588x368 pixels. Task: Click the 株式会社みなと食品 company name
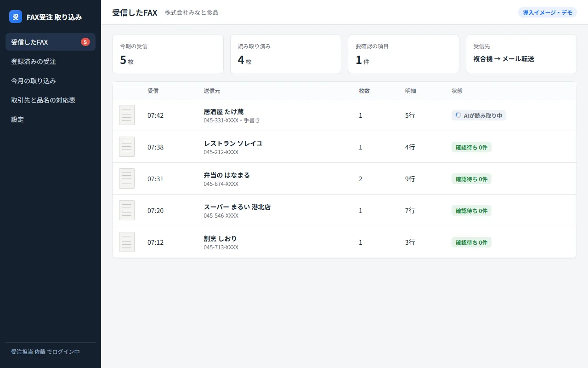pos(192,12)
